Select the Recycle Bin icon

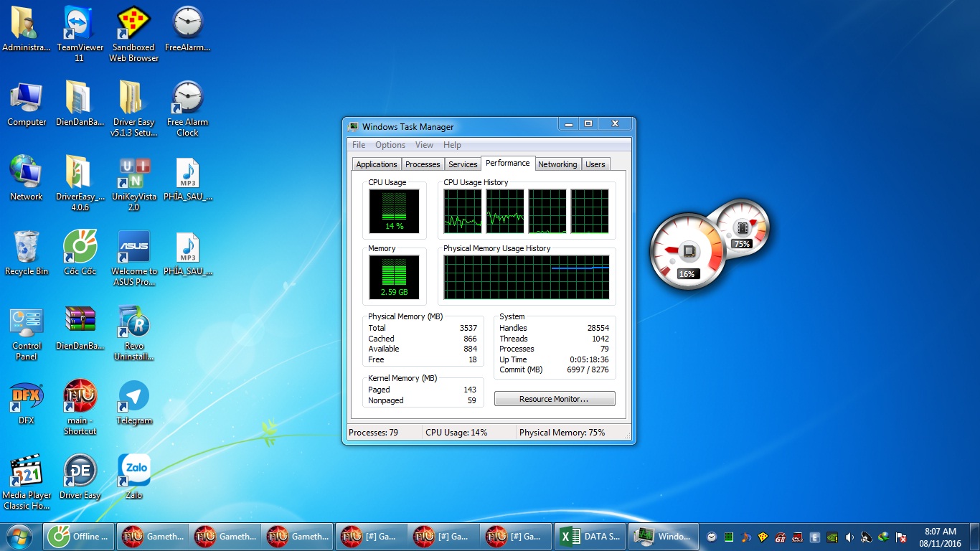[x=27, y=248]
